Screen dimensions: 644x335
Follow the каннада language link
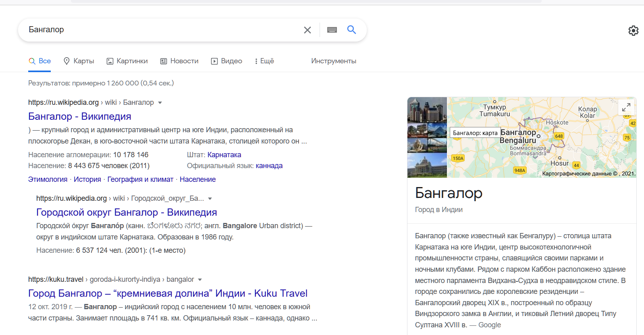click(269, 166)
